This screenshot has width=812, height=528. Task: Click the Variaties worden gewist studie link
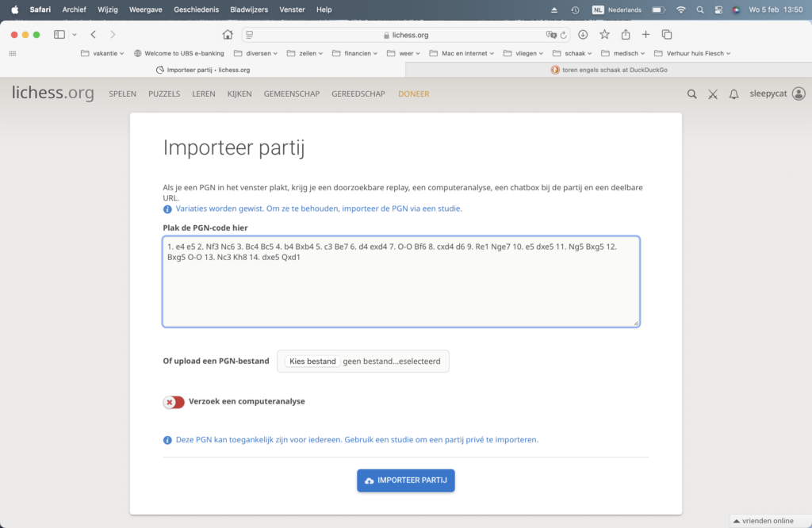(319, 209)
